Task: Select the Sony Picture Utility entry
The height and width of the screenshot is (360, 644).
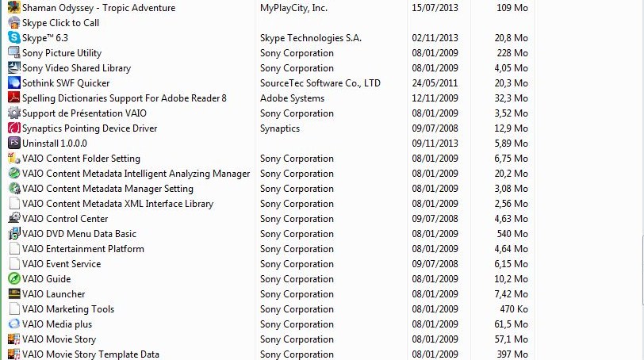Action: (x=62, y=53)
